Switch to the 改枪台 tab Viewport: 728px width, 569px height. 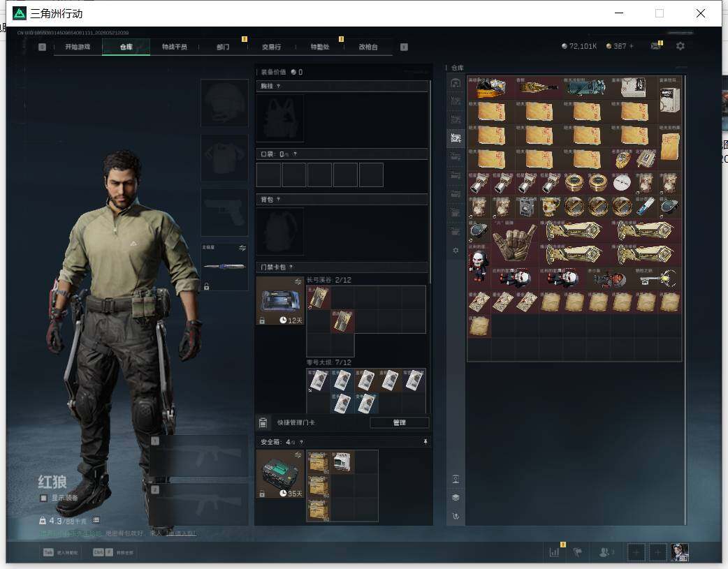(x=367, y=47)
